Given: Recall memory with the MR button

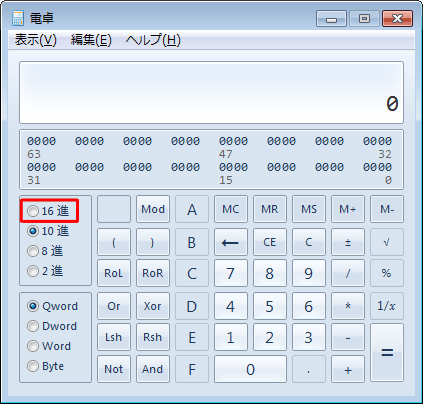Looking at the screenshot, I should (x=270, y=209).
